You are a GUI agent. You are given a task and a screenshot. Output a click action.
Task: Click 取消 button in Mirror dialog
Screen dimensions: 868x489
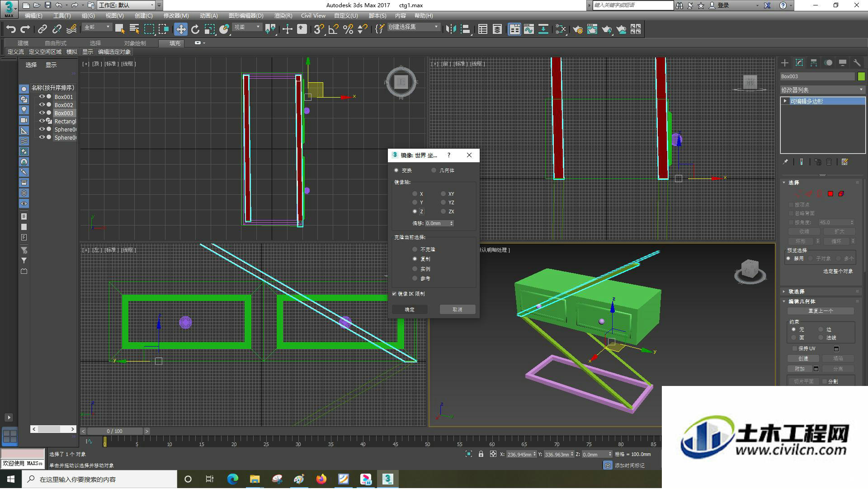tap(458, 310)
